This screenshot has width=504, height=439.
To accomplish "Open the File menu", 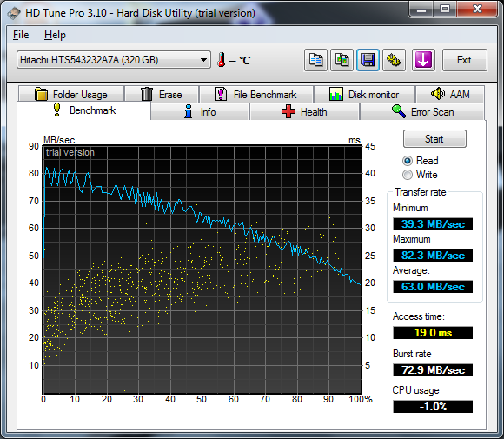I will click(21, 35).
